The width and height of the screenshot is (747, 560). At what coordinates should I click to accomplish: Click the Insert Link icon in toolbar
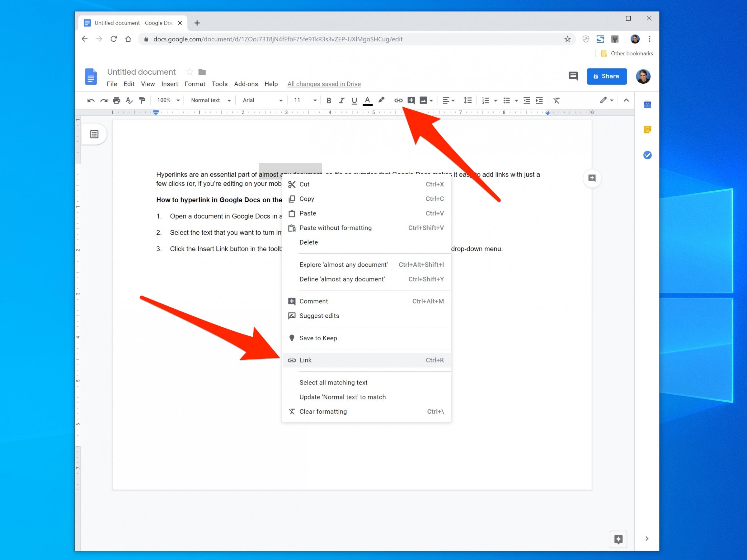click(398, 100)
